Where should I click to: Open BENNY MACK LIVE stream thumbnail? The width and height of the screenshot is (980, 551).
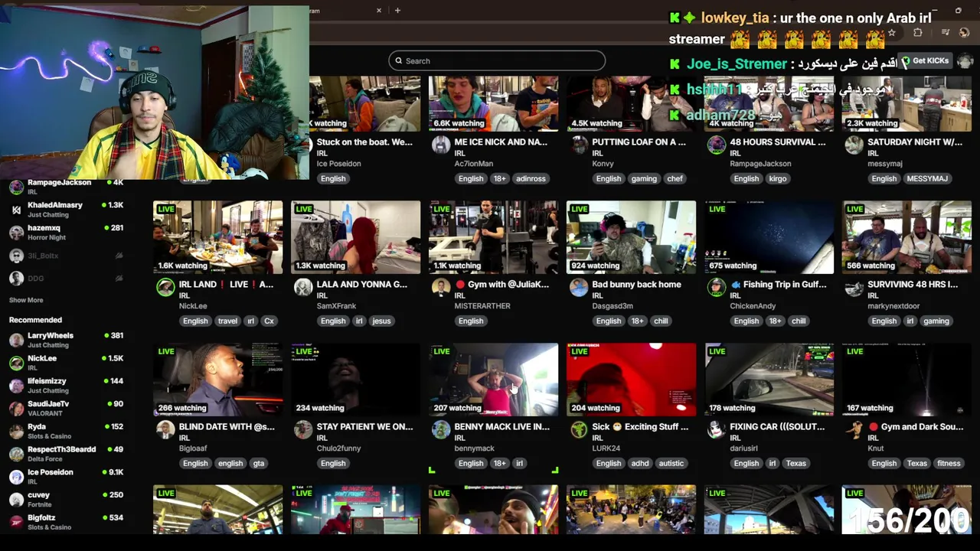coord(494,380)
